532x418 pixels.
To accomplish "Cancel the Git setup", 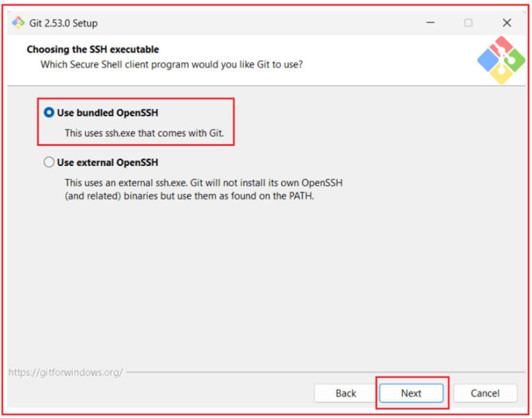I will pos(485,393).
